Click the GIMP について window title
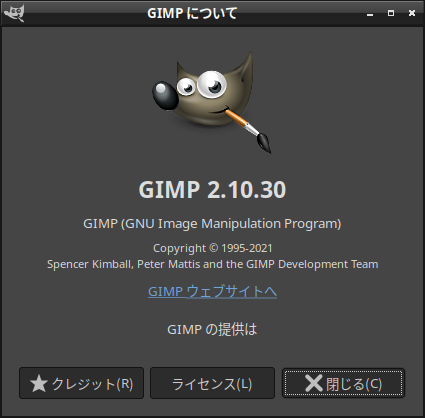Viewport: 425px width, 418px height. (x=192, y=13)
